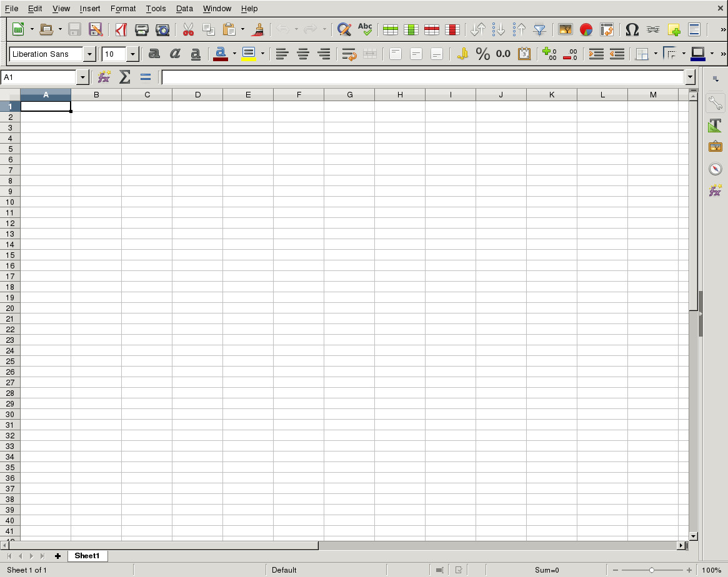Toggle Italic formatting
This screenshot has width=728, height=577.
click(x=175, y=54)
